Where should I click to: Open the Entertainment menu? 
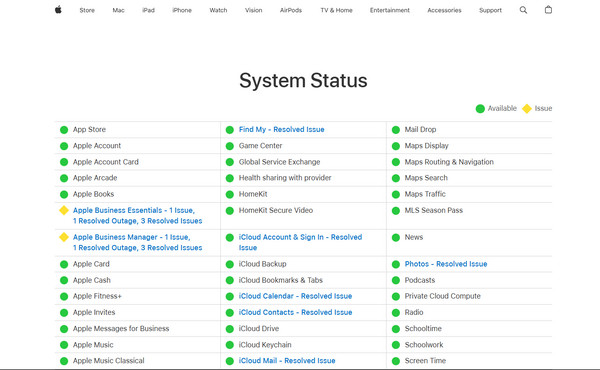[390, 10]
